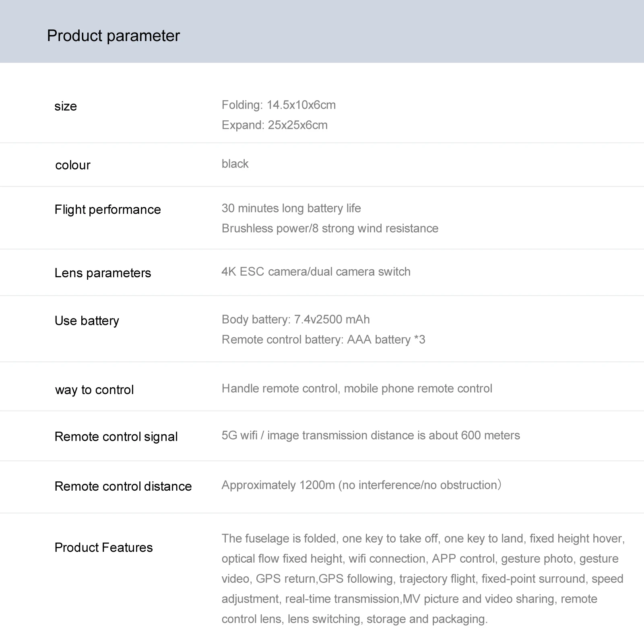Click Remote control battery: AAA battery line
The width and height of the screenshot is (644, 644).
point(323,340)
